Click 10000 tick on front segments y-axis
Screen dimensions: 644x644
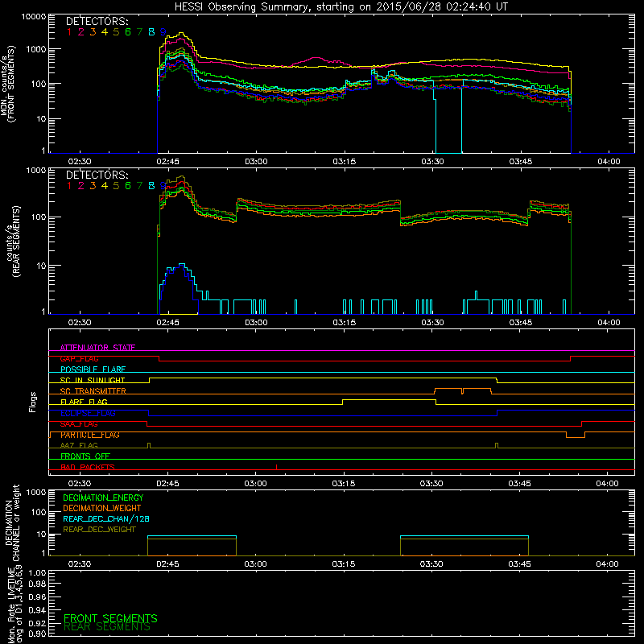pos(34,16)
